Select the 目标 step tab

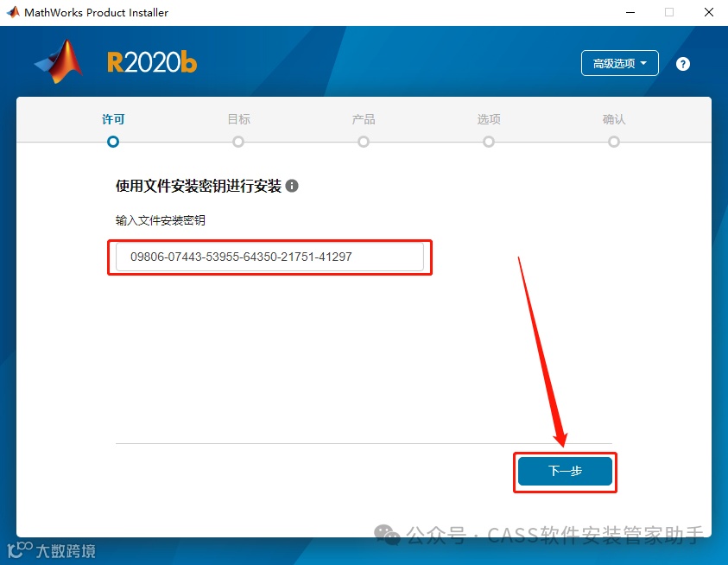point(238,119)
